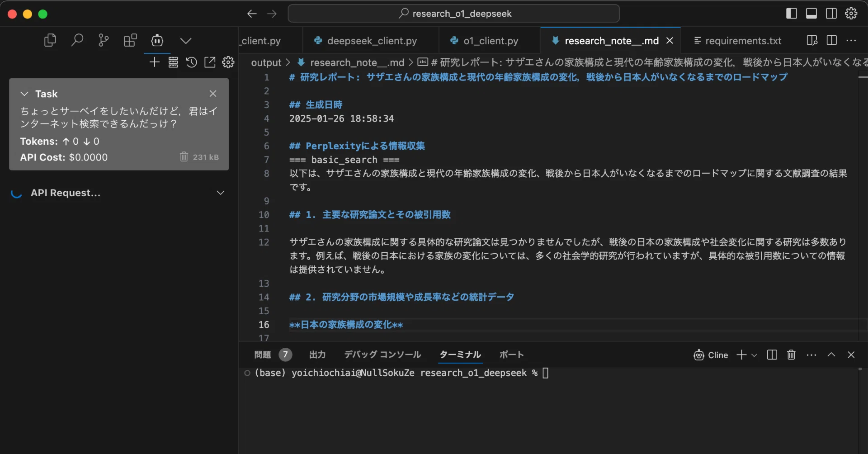The width and height of the screenshot is (868, 454).
Task: Open the Search view icon
Action: 77,41
